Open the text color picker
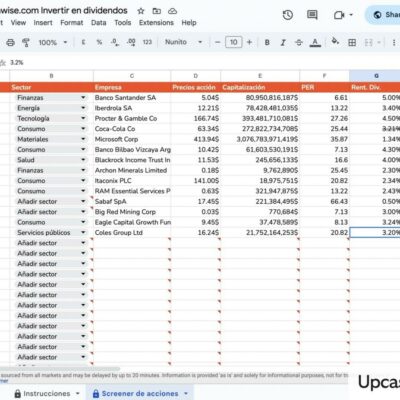Viewport: 400px width, 400px height. click(x=315, y=42)
